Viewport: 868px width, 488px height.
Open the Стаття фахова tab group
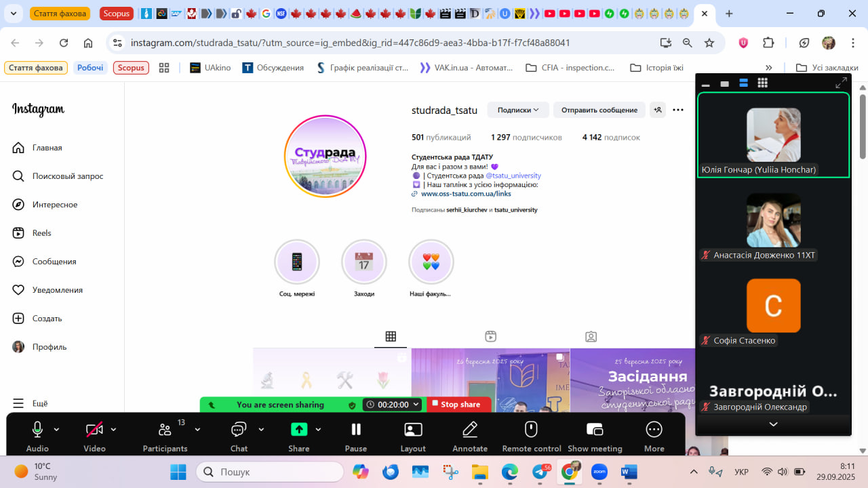[60, 14]
